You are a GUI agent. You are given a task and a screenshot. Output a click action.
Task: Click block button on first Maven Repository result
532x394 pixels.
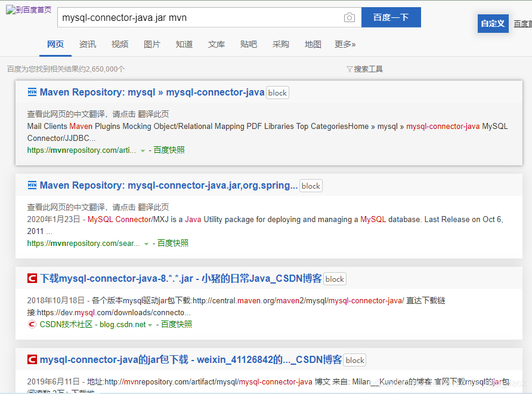tap(277, 93)
